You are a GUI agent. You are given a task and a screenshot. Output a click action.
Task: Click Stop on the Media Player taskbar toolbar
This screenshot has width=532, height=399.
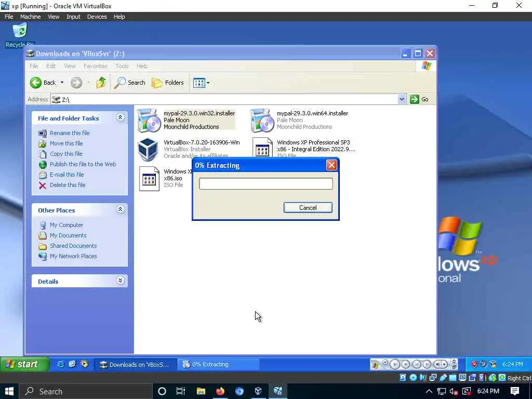[405, 364]
